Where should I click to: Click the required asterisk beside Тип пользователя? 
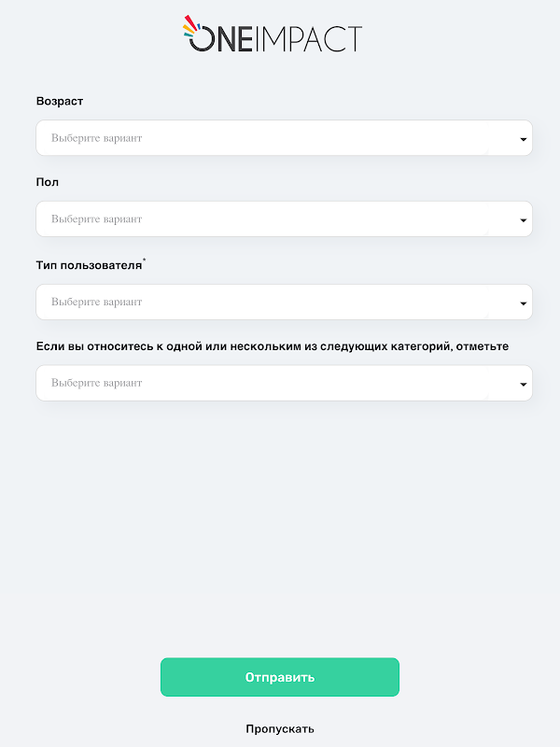145,261
